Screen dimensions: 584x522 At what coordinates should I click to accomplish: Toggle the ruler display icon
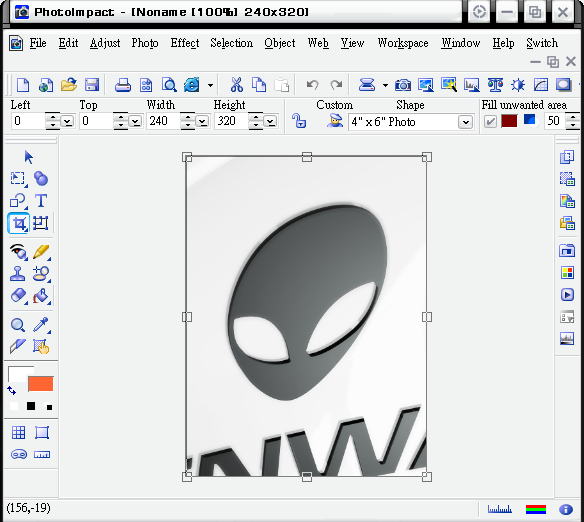(x=42, y=455)
